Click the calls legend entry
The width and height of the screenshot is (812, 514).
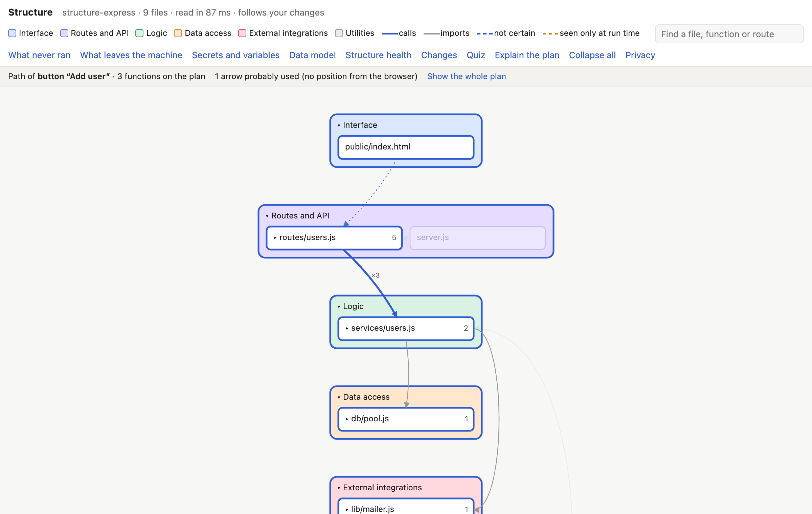(x=399, y=33)
